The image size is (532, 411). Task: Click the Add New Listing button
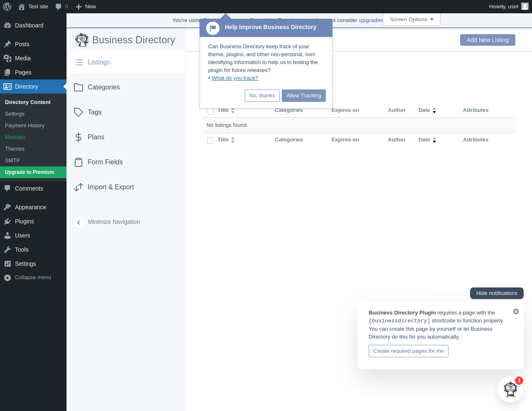pos(488,40)
